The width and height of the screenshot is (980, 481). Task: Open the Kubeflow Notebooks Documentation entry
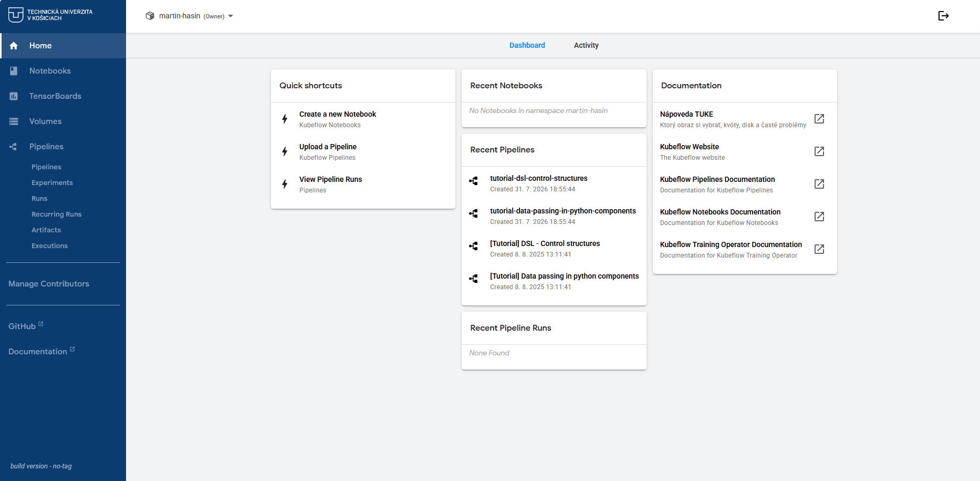point(745,217)
